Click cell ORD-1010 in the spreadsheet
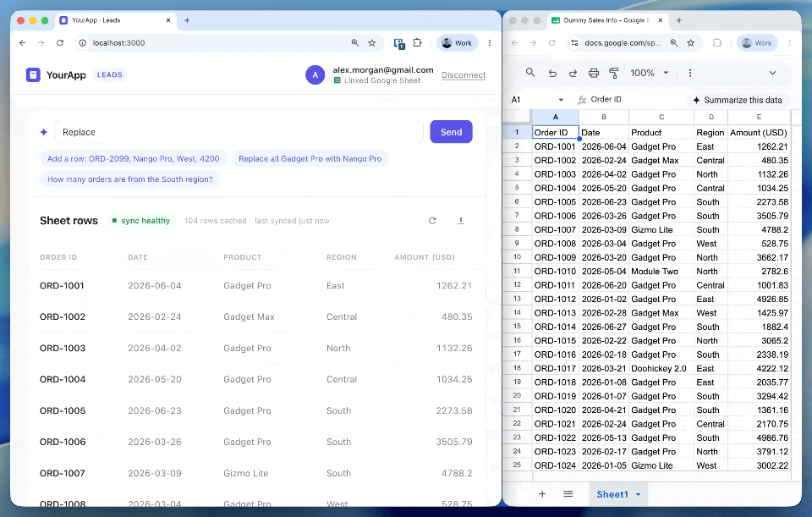 tap(555, 272)
